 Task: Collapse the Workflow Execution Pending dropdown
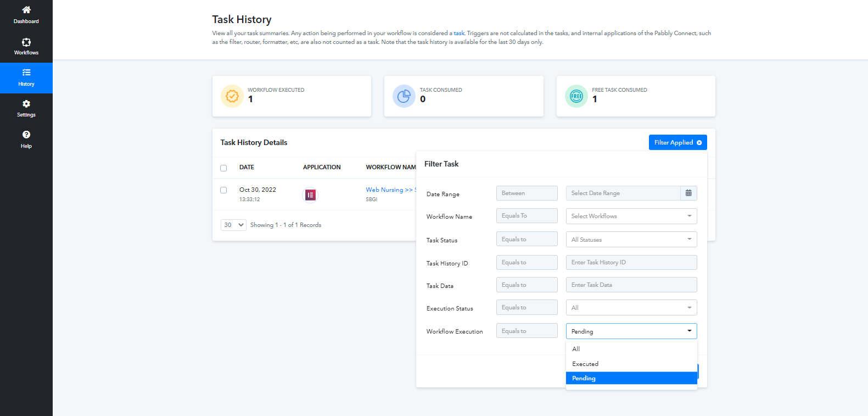tap(631, 331)
